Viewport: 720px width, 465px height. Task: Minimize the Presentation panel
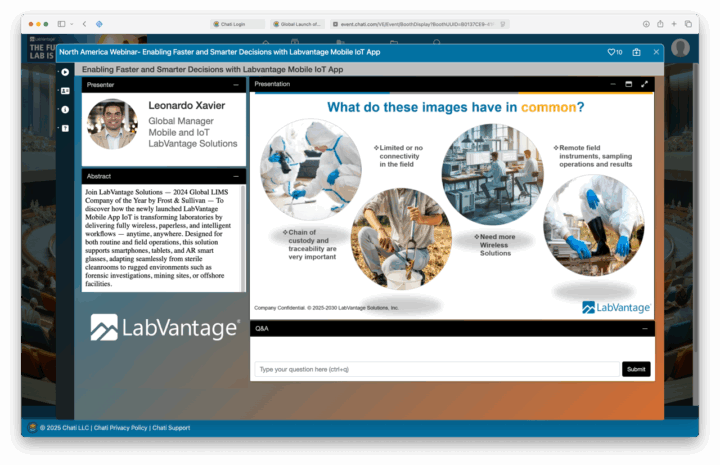615,84
